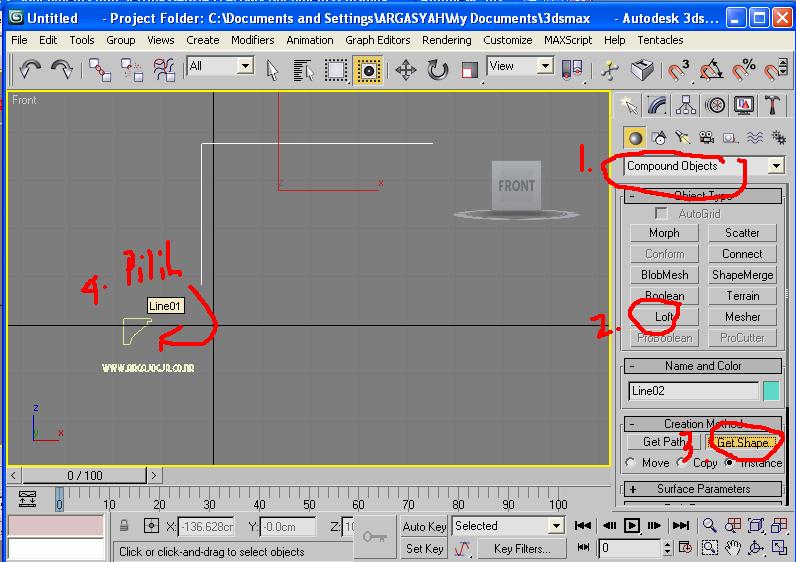Collapse the Object Type rollout

point(703,196)
